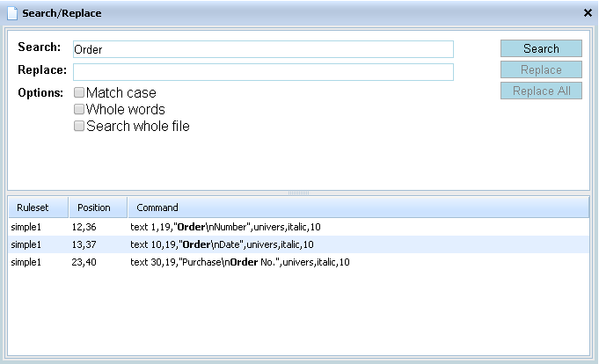
Task: Click the splitter handle above the results table
Action: [299, 192]
